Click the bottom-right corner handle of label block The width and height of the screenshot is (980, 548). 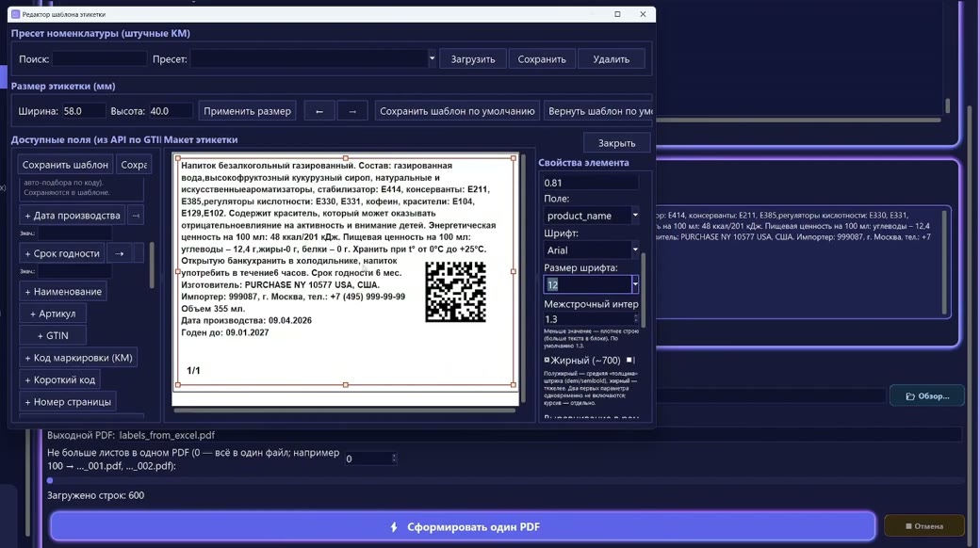click(x=514, y=385)
